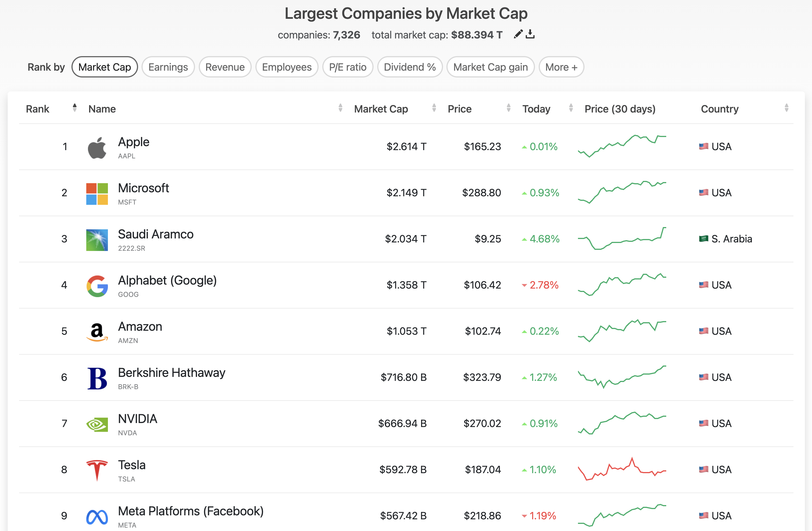Screen dimensions: 812x531
Task: Click the Microsoft logo icon
Action: (97, 194)
